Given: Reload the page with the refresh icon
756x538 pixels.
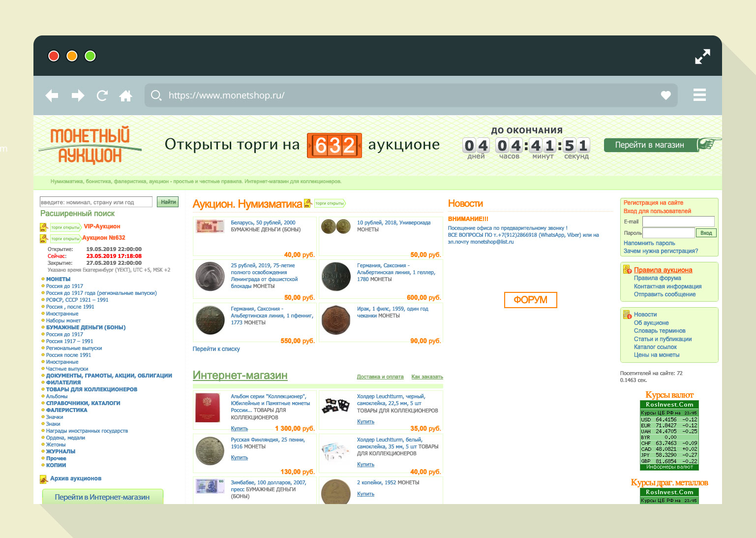Looking at the screenshot, I should point(102,95).
